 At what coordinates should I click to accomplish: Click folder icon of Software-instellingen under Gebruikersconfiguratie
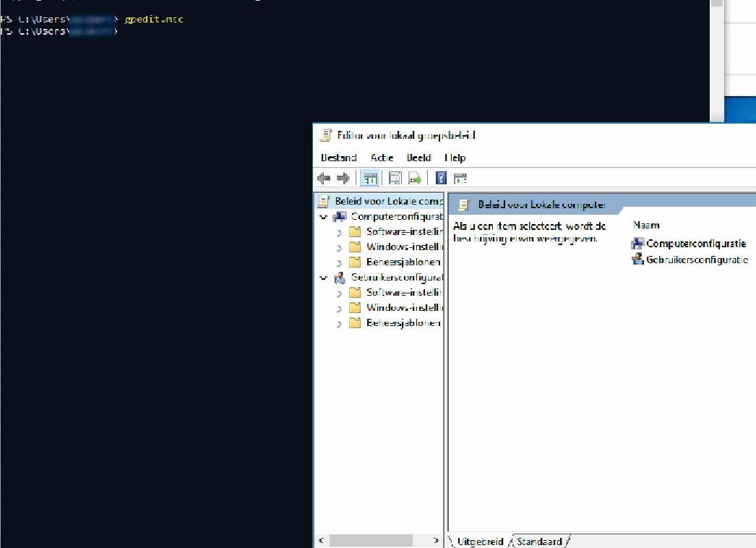(x=355, y=293)
